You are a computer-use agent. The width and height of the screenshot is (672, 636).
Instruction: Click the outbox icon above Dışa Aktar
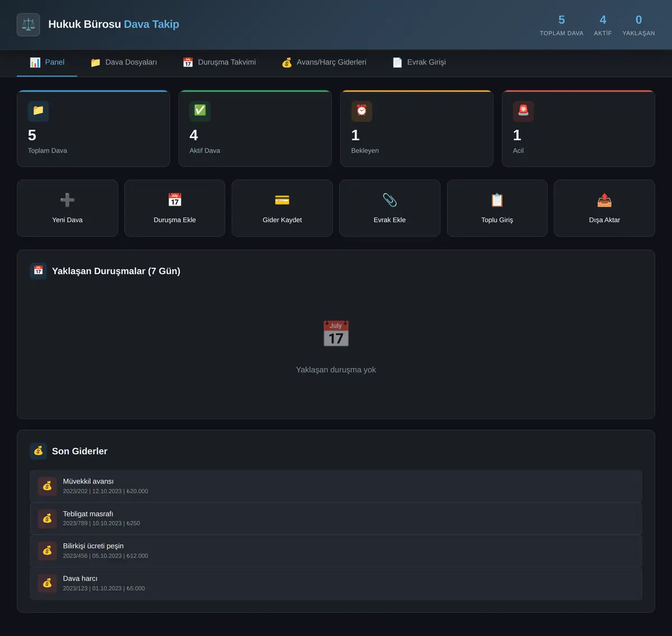[605, 200]
